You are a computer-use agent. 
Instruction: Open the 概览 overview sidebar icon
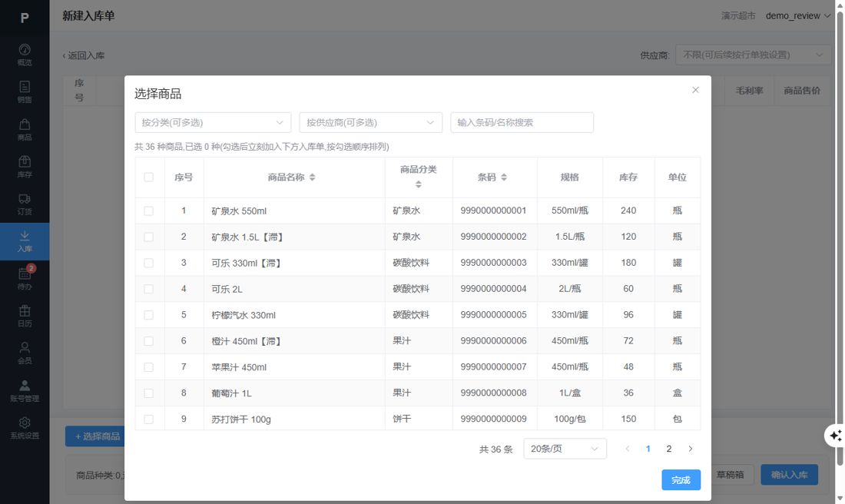(25, 55)
